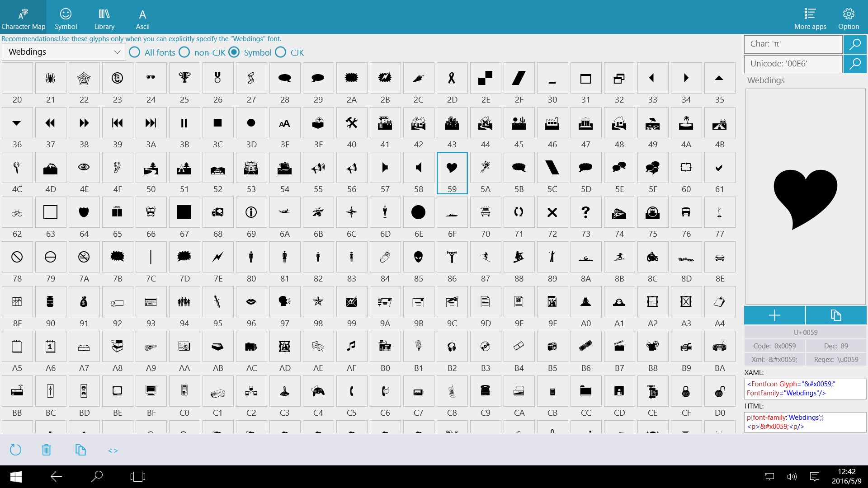This screenshot has width=868, height=488.
Task: Select the trophy glyph labeled 25
Action: pos(184,78)
